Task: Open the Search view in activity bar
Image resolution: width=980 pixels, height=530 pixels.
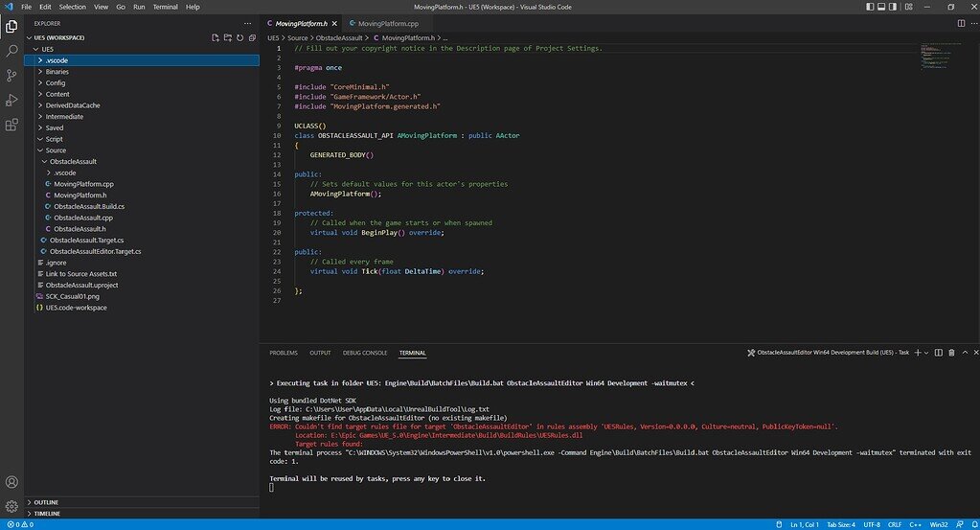Action: point(11,50)
